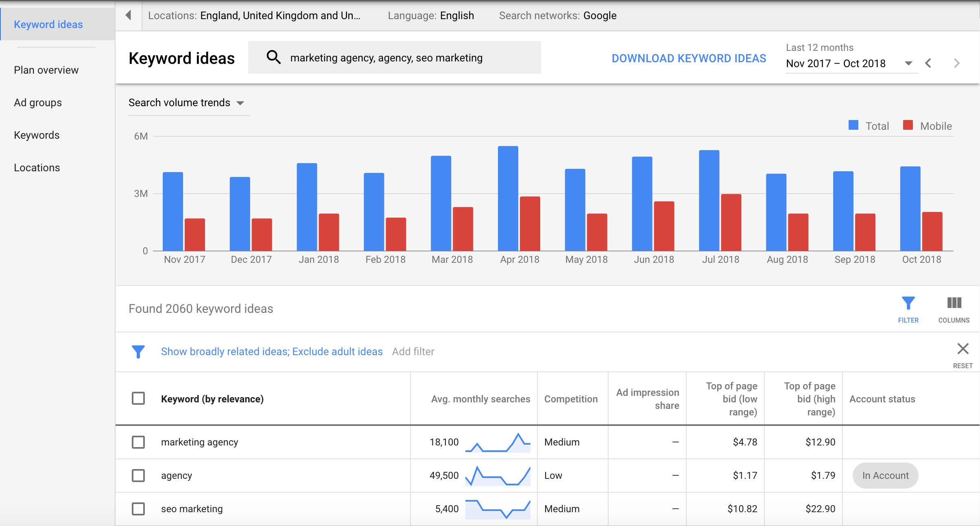Click Download Keyword Ideas link
Viewport: 980px width, 526px height.
tap(689, 57)
